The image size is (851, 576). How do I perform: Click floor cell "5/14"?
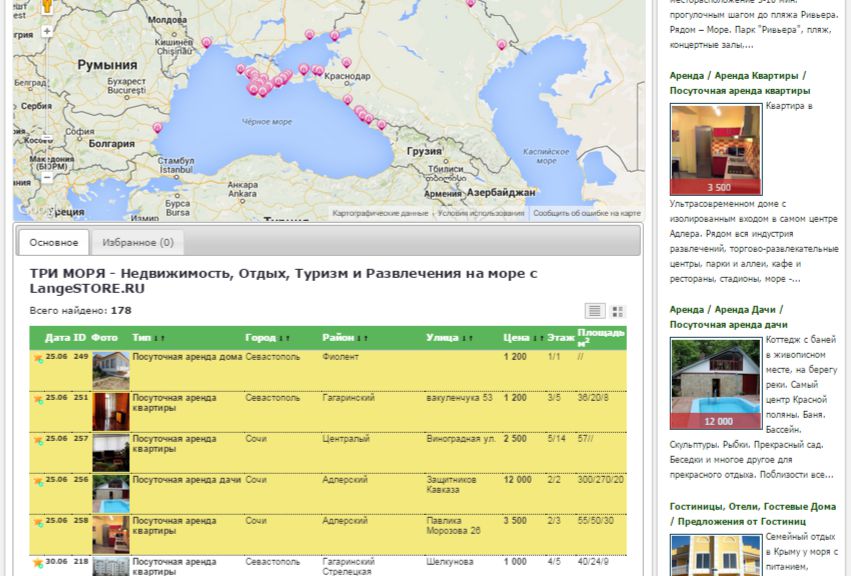(556, 439)
